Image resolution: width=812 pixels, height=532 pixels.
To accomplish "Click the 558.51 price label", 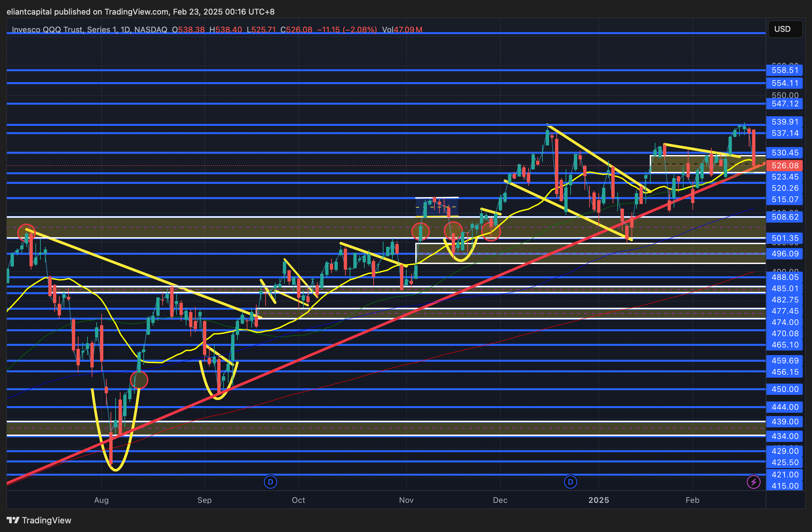I will 785,70.
